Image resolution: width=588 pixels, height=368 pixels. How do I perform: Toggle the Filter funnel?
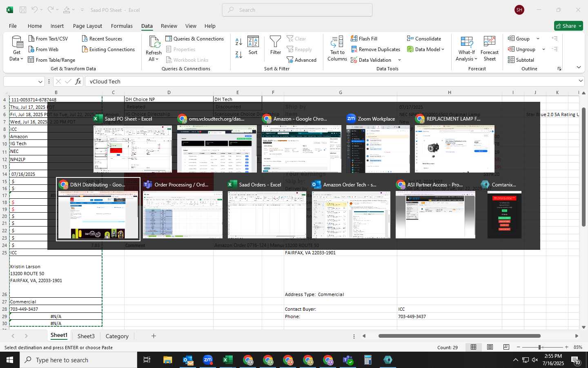(276, 45)
